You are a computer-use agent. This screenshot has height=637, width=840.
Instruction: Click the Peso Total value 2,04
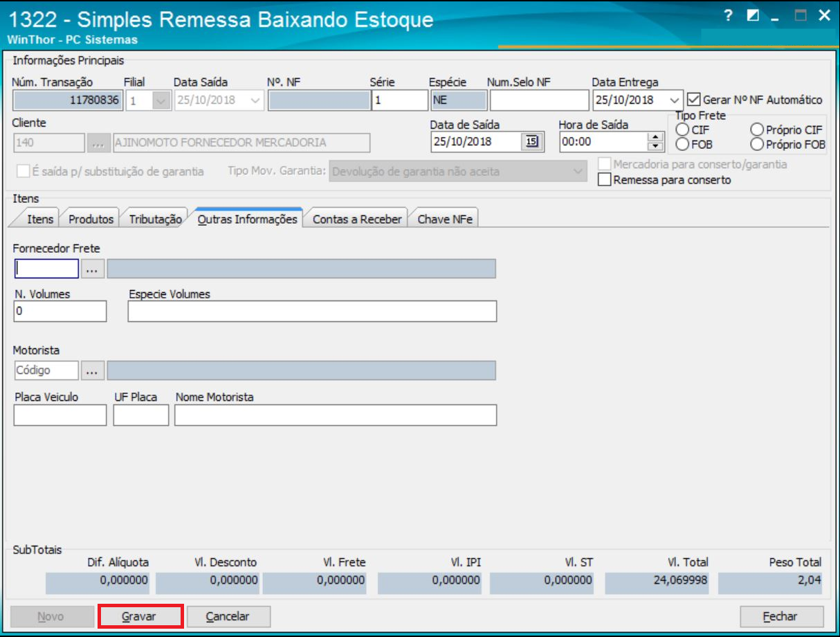coord(770,583)
